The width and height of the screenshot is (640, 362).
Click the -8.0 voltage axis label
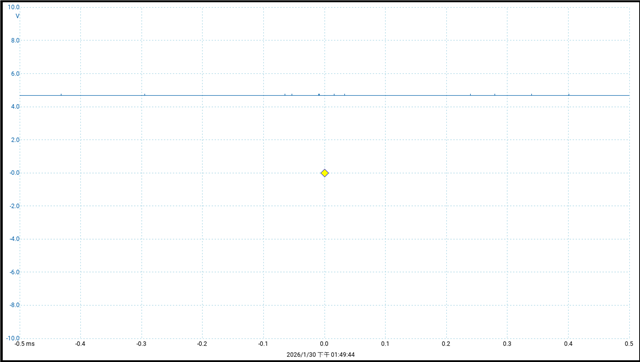[14, 305]
